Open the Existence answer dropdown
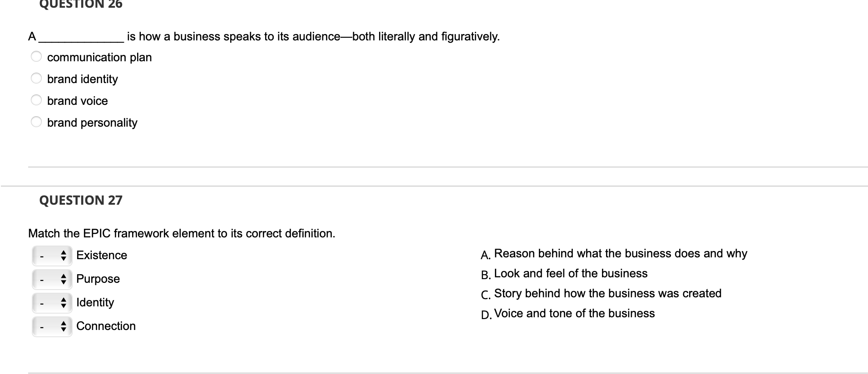This screenshot has width=868, height=374. pos(52,256)
